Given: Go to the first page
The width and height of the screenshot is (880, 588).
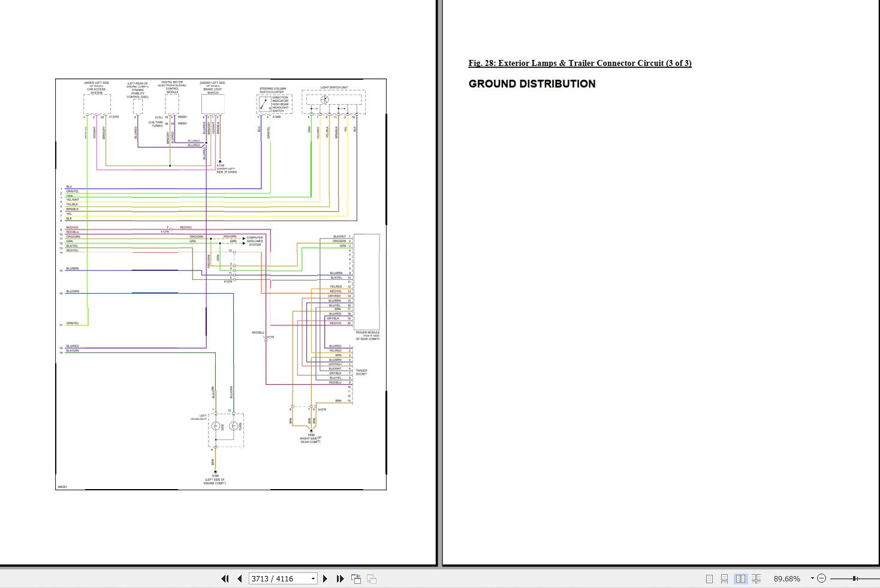Looking at the screenshot, I should [225, 578].
